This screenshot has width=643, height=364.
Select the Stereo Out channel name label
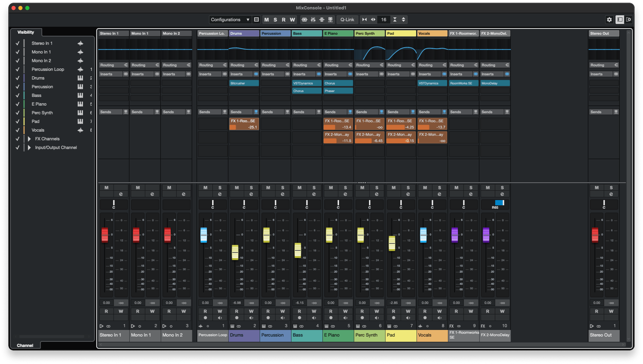[604, 336]
